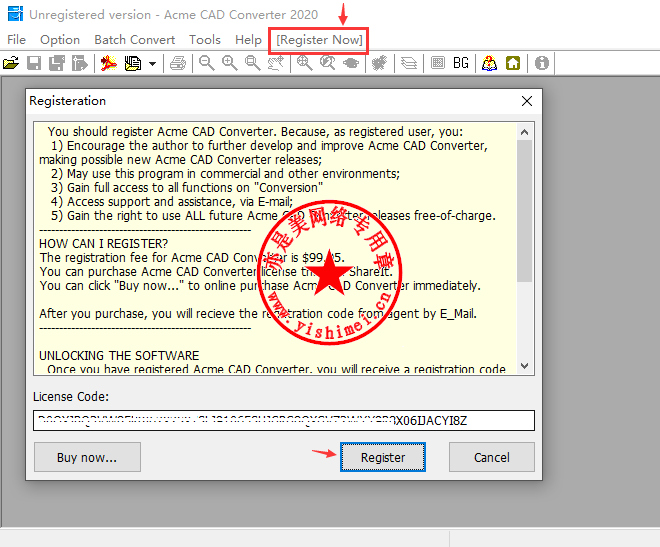The image size is (660, 547).
Task: Open the Help book icon
Action: pyautogui.click(x=489, y=63)
